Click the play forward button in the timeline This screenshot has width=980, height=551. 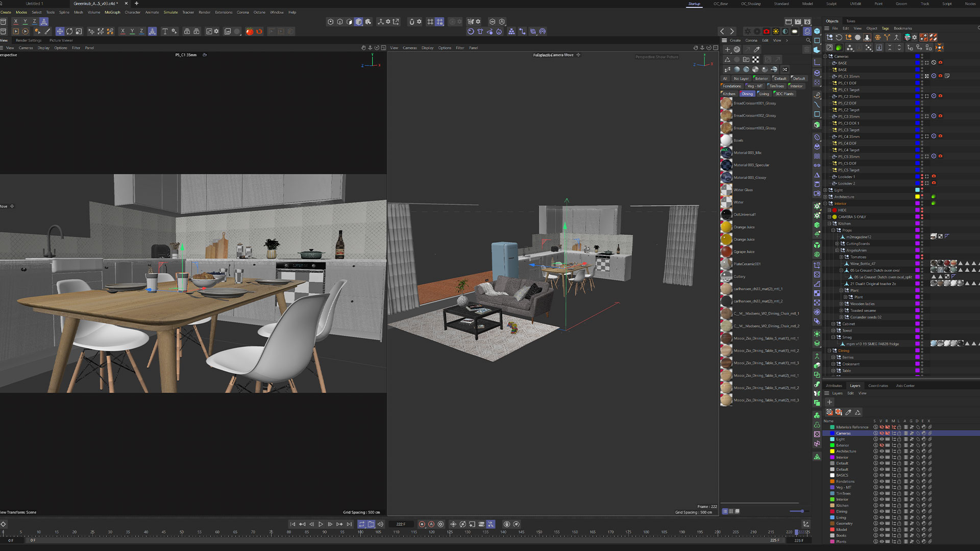pyautogui.click(x=321, y=524)
